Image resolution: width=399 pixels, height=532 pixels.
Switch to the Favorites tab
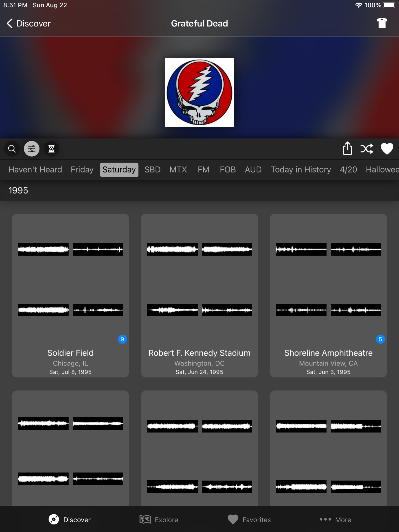249,520
